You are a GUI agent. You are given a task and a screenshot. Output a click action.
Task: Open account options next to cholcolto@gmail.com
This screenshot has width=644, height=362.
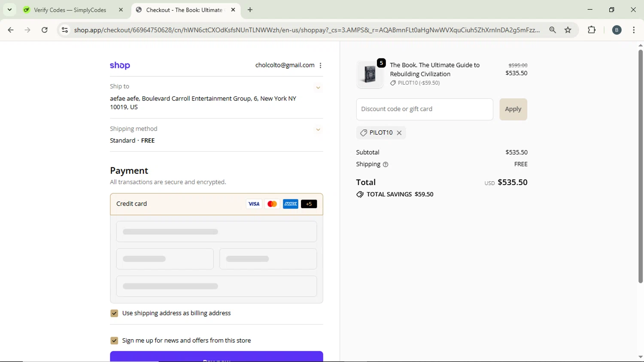tap(320, 65)
